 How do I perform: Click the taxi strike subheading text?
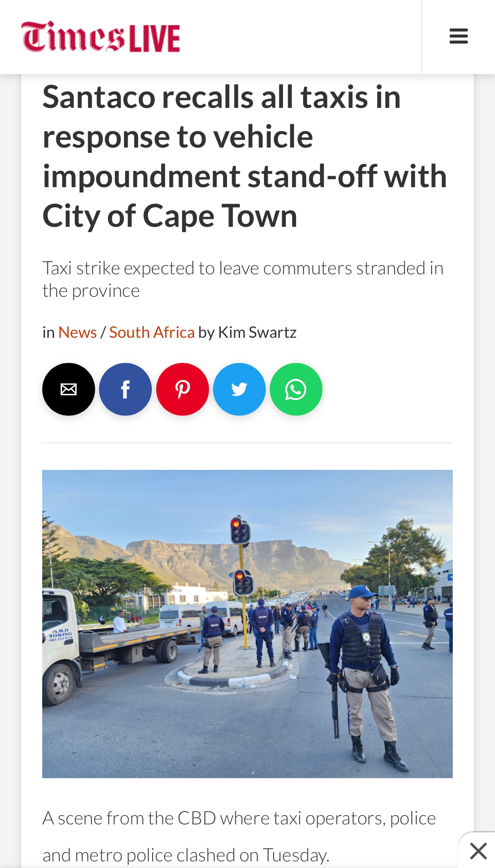[x=243, y=279]
